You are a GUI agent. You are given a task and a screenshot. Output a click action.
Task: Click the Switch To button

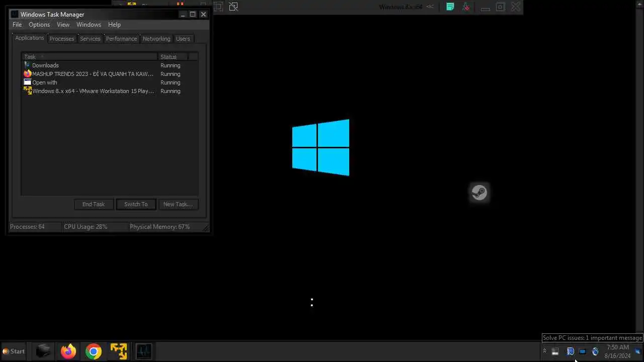136,204
